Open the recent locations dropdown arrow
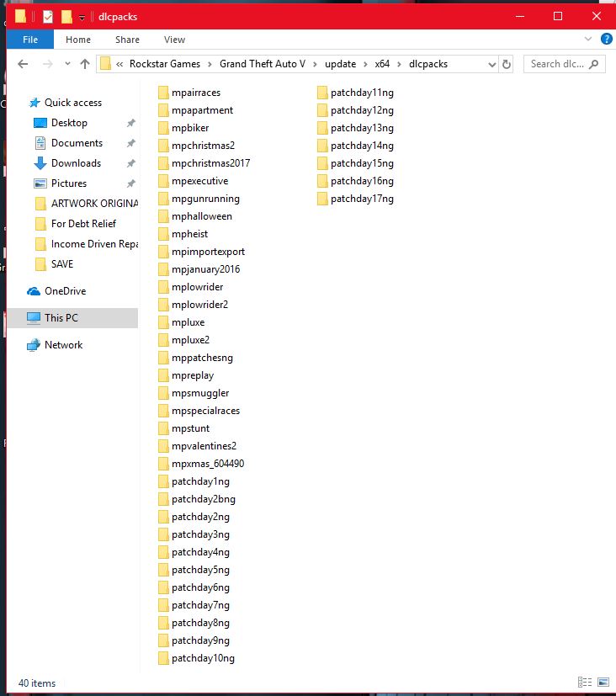 pos(67,63)
